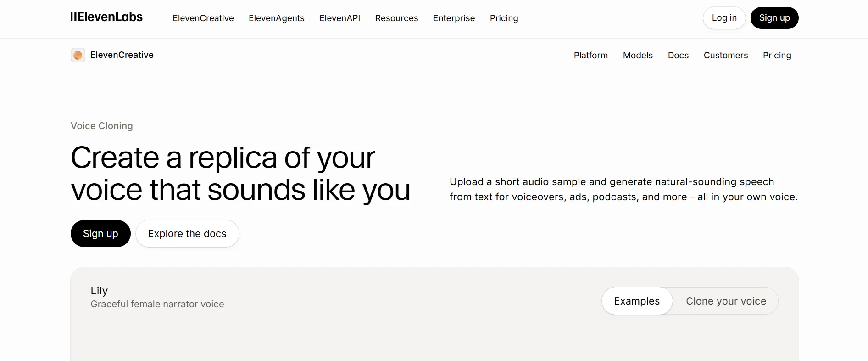The height and width of the screenshot is (361, 868).
Task: Open Customers in the sub-navigation
Action: click(726, 55)
